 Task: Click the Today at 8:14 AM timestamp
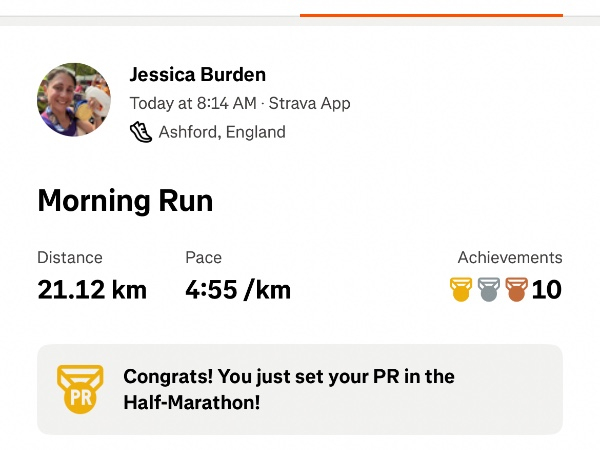click(x=192, y=103)
